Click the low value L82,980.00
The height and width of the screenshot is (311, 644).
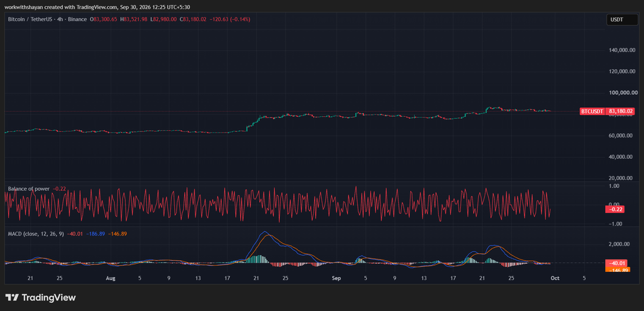tap(165, 19)
